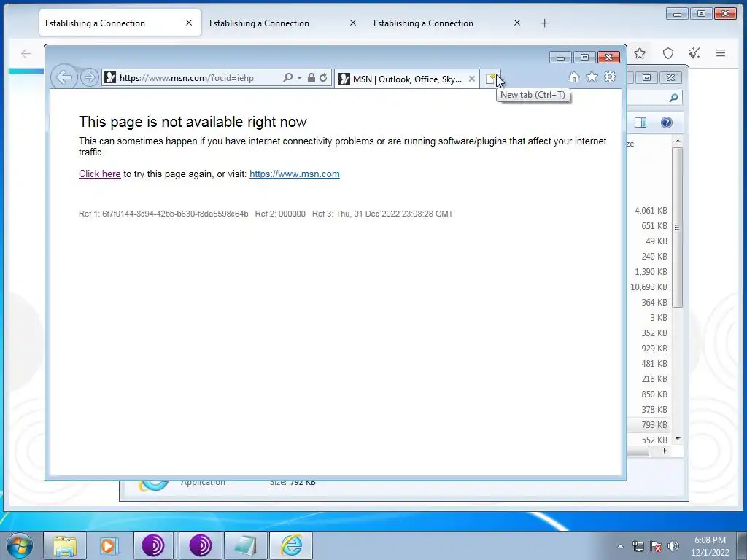Click Tor Browser back arrow
The image size is (747, 560).
[26, 53]
